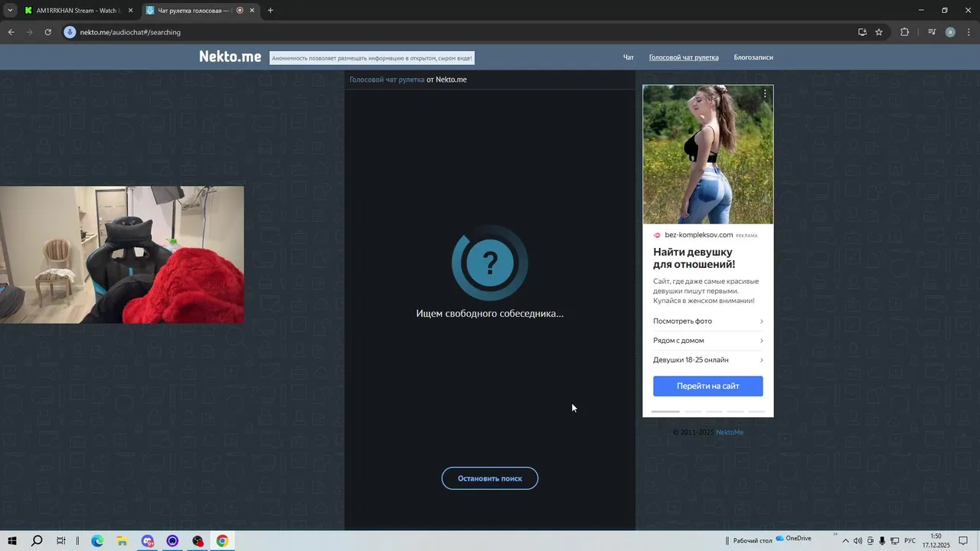Viewport: 980px width, 551px height.
Task: Click the Перейти на сайт button
Action: (708, 386)
